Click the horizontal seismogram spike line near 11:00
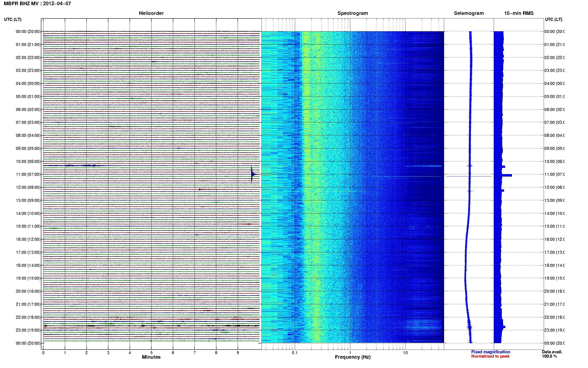The image size is (588, 368). (x=469, y=176)
